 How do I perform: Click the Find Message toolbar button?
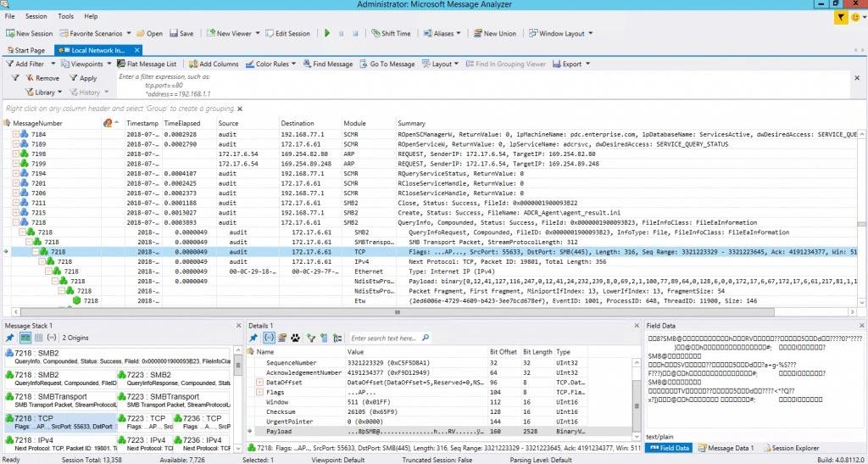click(x=328, y=64)
